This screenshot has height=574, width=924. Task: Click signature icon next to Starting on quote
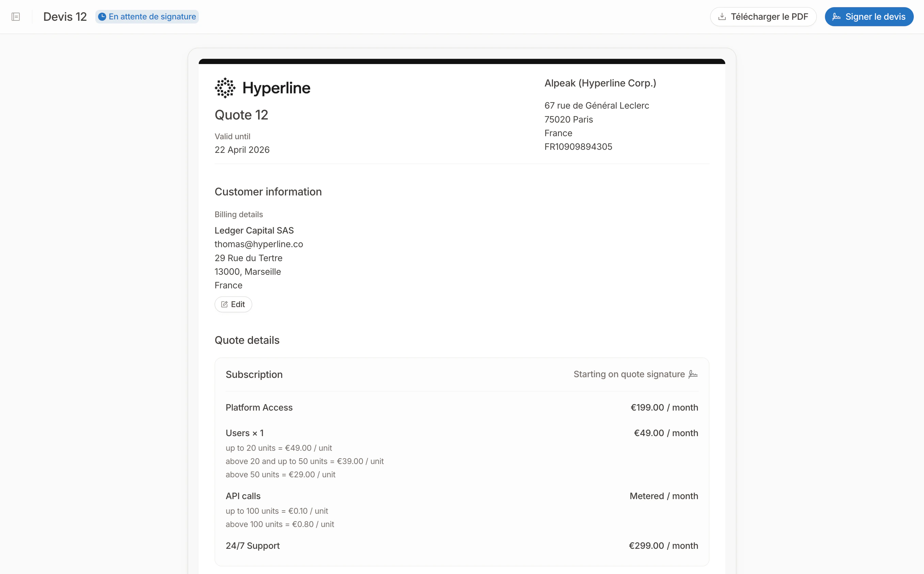coord(693,374)
